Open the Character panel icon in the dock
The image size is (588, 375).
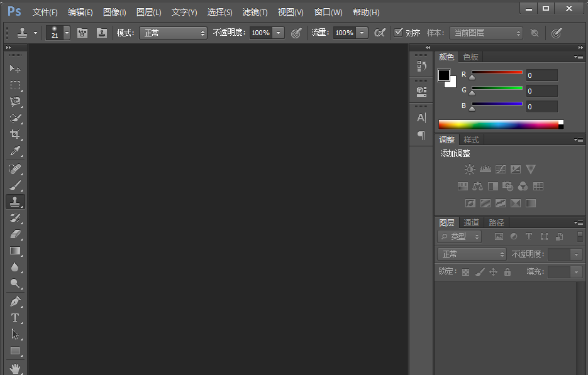(x=421, y=117)
